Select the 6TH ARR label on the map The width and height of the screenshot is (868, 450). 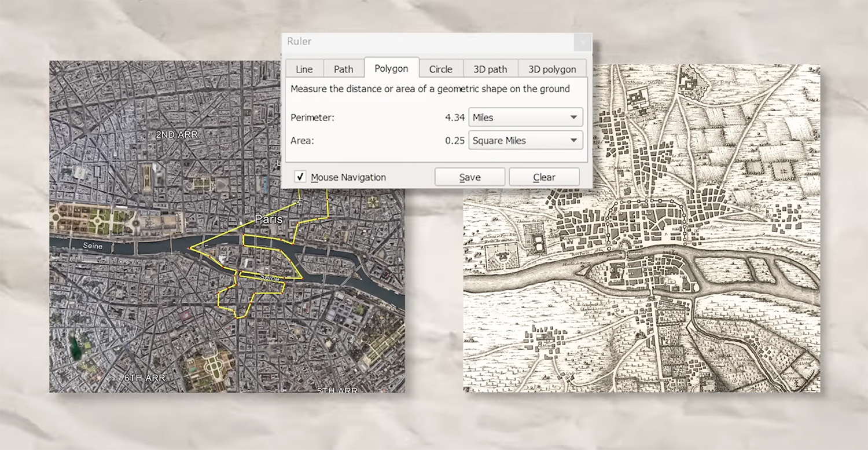pyautogui.click(x=145, y=378)
